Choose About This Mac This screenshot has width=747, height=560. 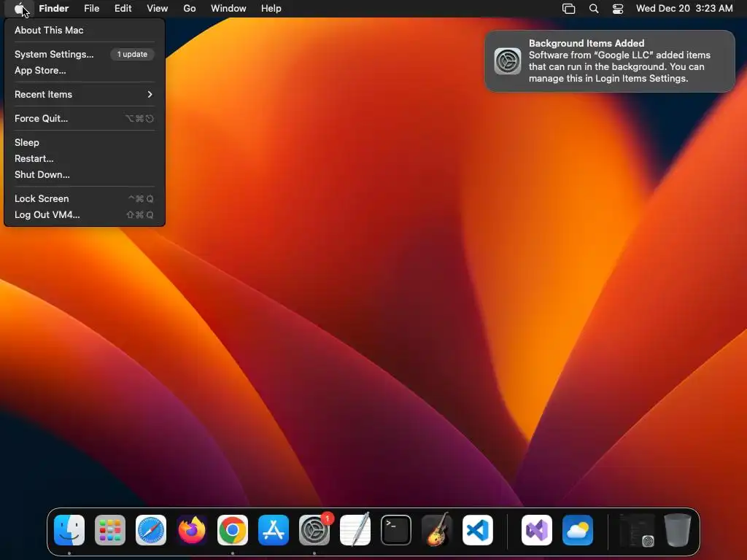coord(85,30)
